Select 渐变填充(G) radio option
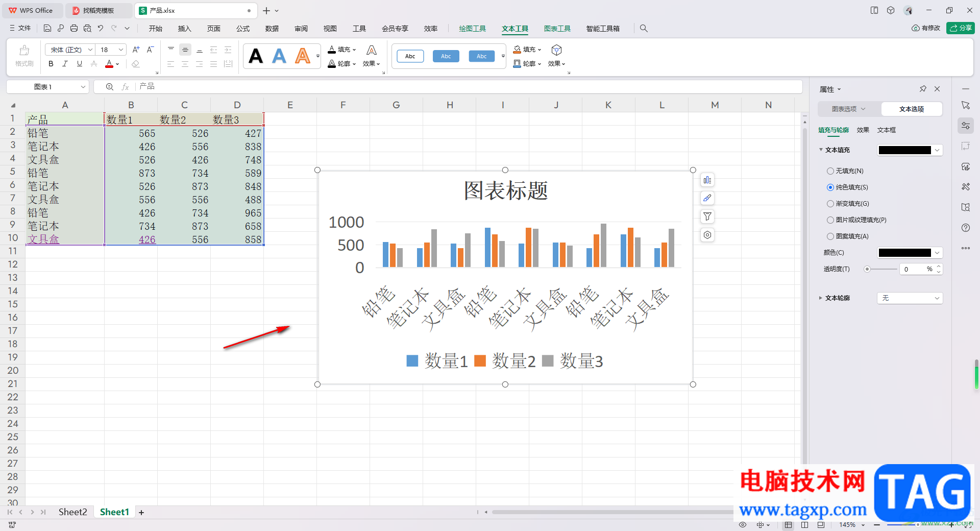 830,204
